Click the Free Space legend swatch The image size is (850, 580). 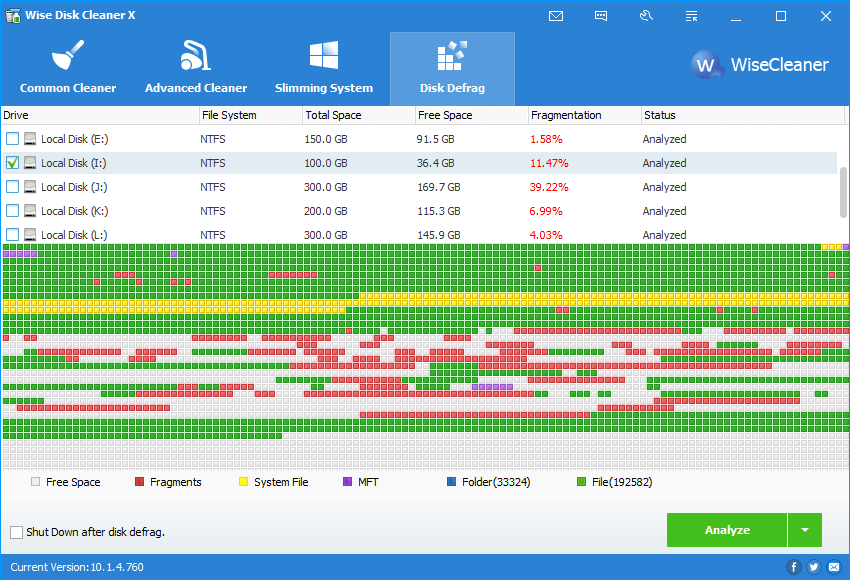click(35, 481)
